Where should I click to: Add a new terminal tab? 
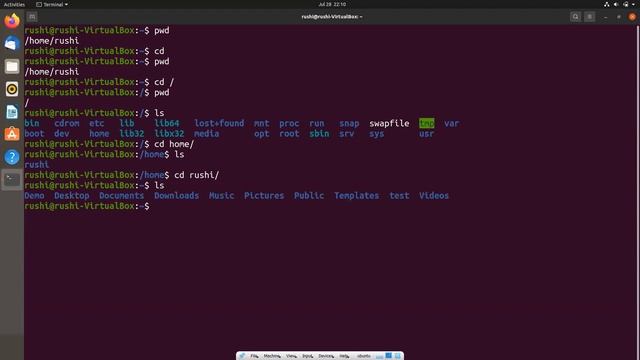(x=32, y=17)
